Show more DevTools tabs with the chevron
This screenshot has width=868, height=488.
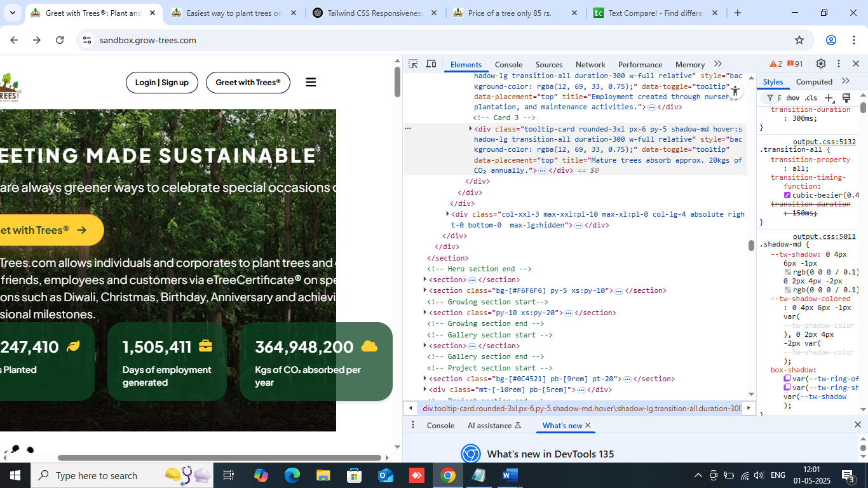tap(718, 64)
